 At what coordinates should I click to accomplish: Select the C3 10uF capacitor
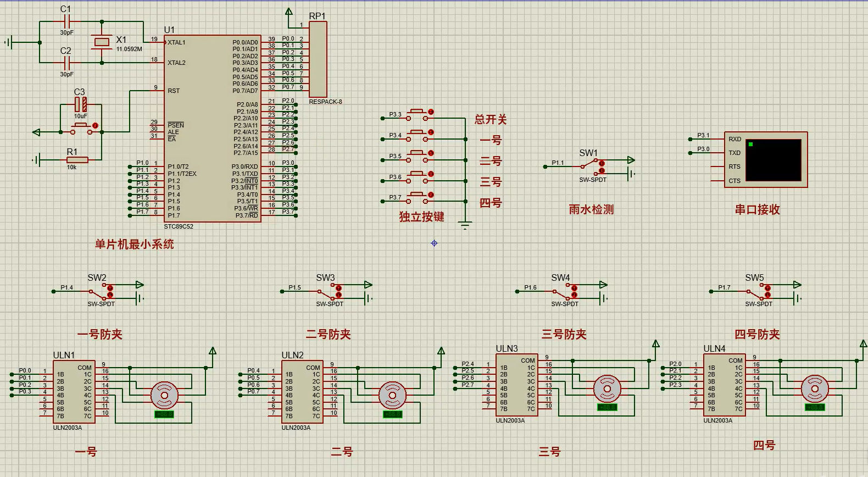click(81, 104)
